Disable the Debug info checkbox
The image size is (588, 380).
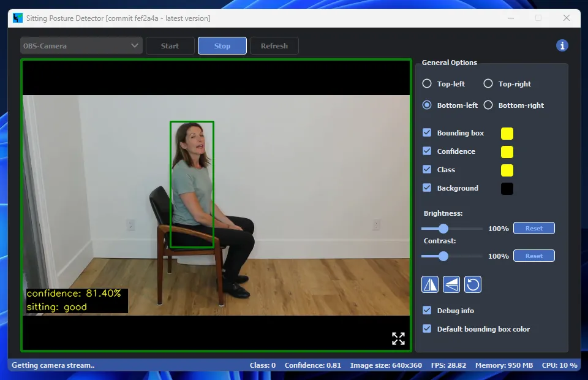click(427, 310)
